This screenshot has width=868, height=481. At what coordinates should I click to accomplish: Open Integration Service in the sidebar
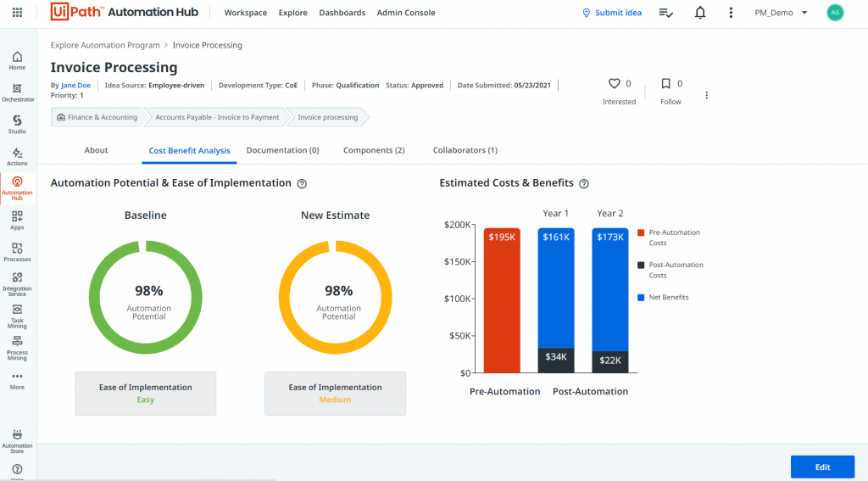click(x=17, y=284)
